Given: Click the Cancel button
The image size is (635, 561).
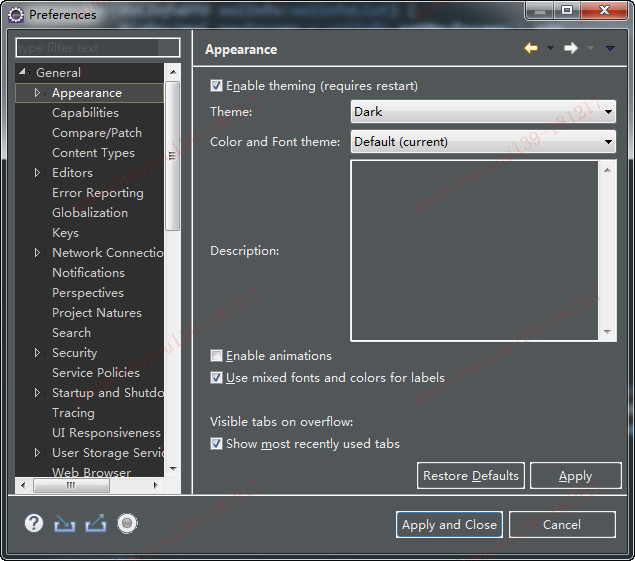Looking at the screenshot, I should pos(562,525).
